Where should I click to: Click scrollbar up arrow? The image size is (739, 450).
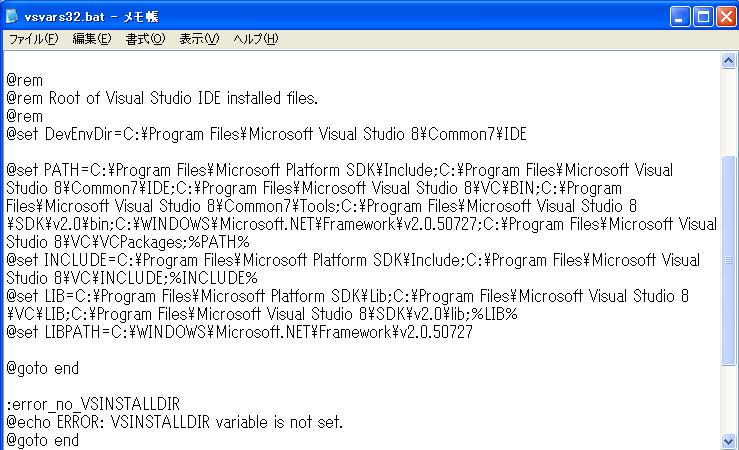[x=728, y=61]
